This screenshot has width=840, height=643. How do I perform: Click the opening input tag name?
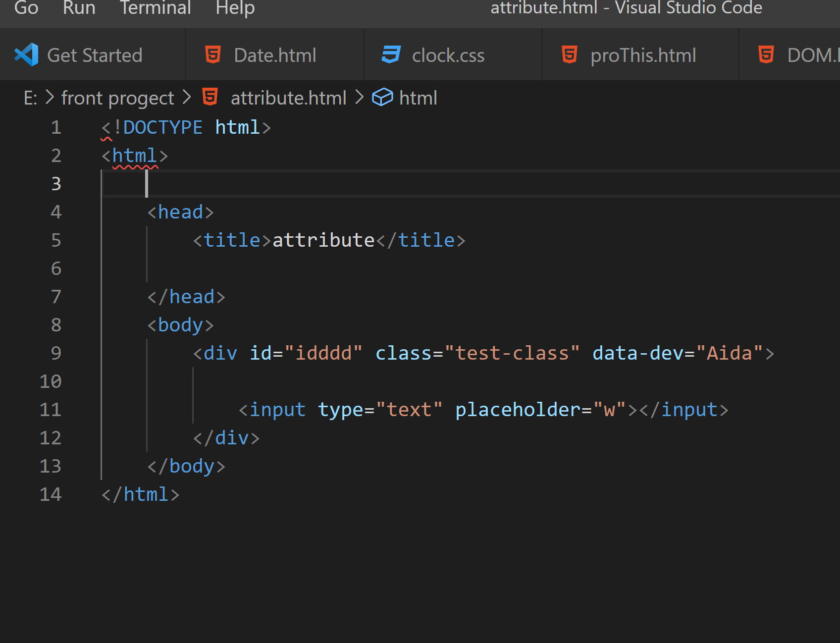click(x=277, y=410)
